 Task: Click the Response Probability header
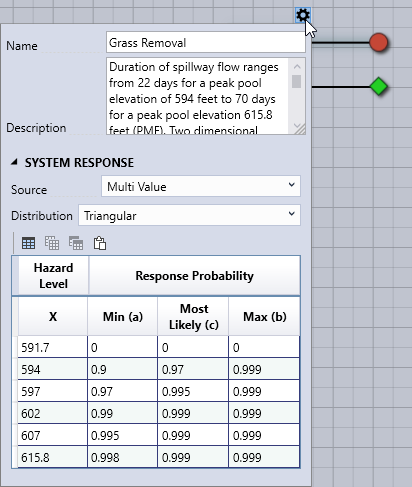pyautogui.click(x=194, y=276)
